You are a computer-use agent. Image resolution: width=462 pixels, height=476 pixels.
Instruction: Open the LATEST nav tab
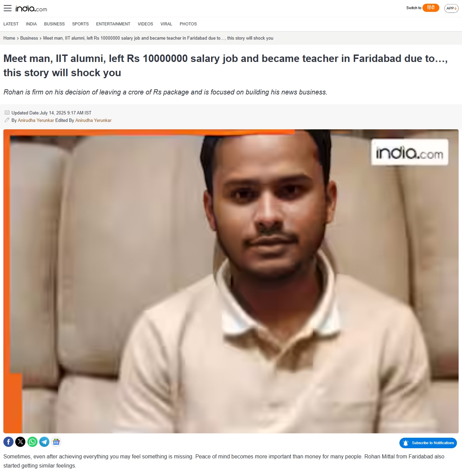pos(11,24)
